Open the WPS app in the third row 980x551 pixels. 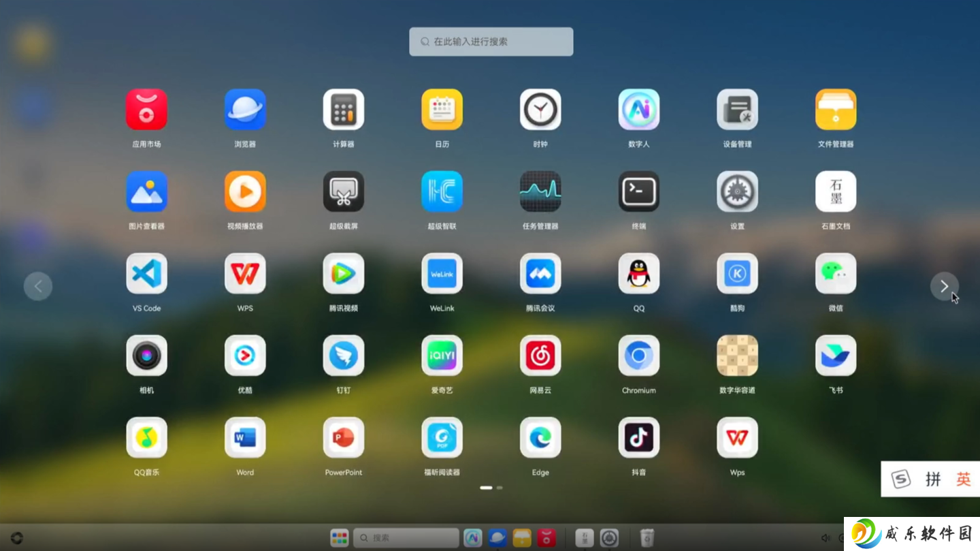tap(245, 274)
